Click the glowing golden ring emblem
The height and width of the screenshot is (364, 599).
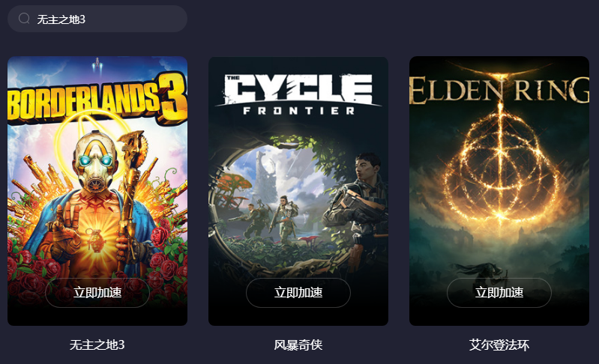(501, 168)
